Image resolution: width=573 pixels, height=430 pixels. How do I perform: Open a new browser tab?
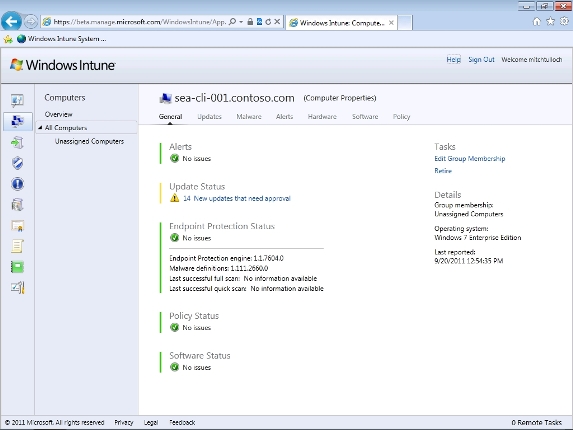pos(405,23)
